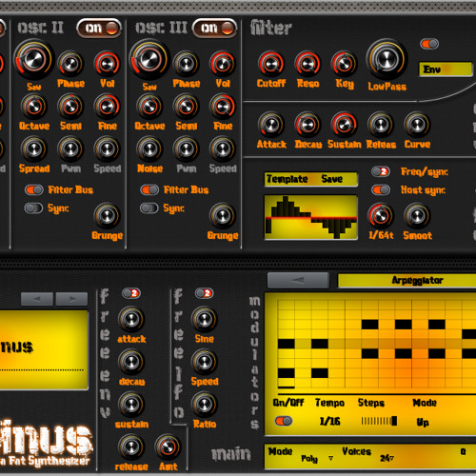
Task: Toggle OSC III Filter Bus switch
Action: tap(149, 189)
